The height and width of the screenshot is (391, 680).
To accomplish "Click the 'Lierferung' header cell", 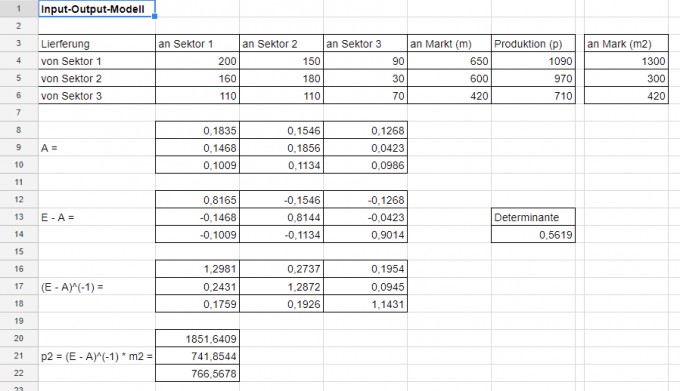I will pyautogui.click(x=97, y=43).
